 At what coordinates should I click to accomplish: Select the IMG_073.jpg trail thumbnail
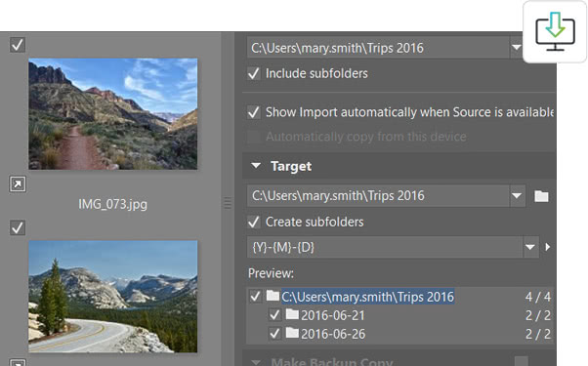[x=113, y=114]
